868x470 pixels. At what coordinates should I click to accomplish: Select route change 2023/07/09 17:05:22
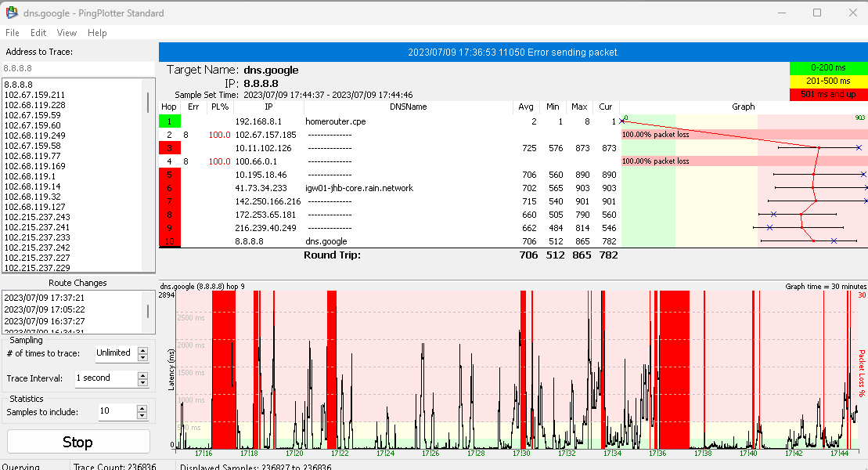tap(45, 309)
